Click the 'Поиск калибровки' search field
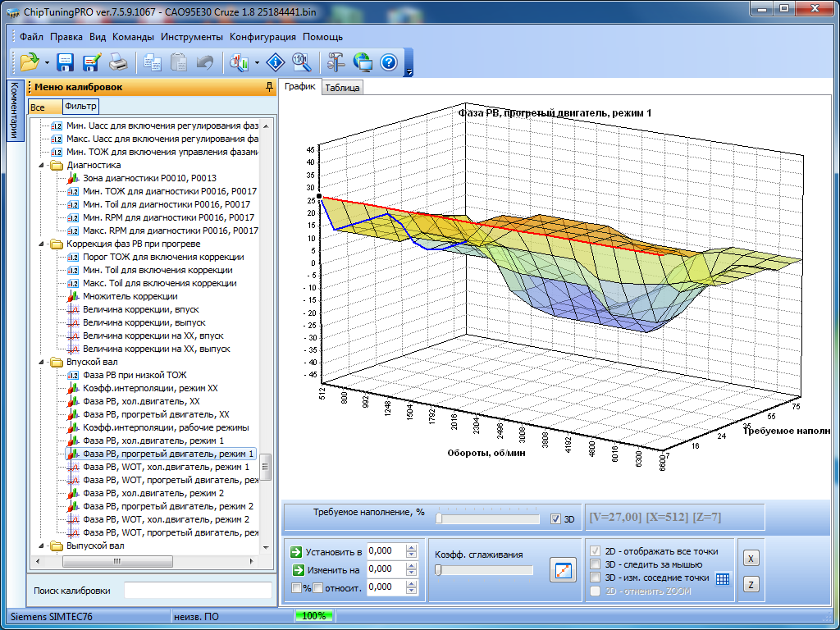Viewport: 840px width, 630px height. pyautogui.click(x=197, y=591)
